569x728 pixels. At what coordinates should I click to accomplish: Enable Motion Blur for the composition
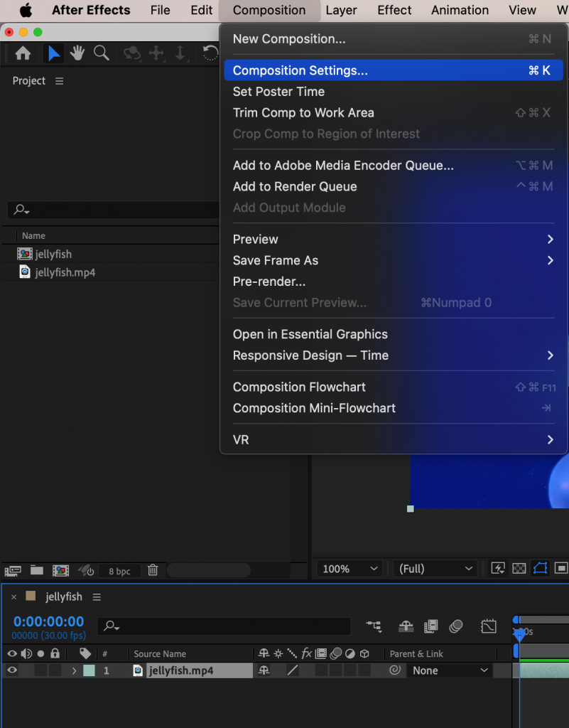455,626
